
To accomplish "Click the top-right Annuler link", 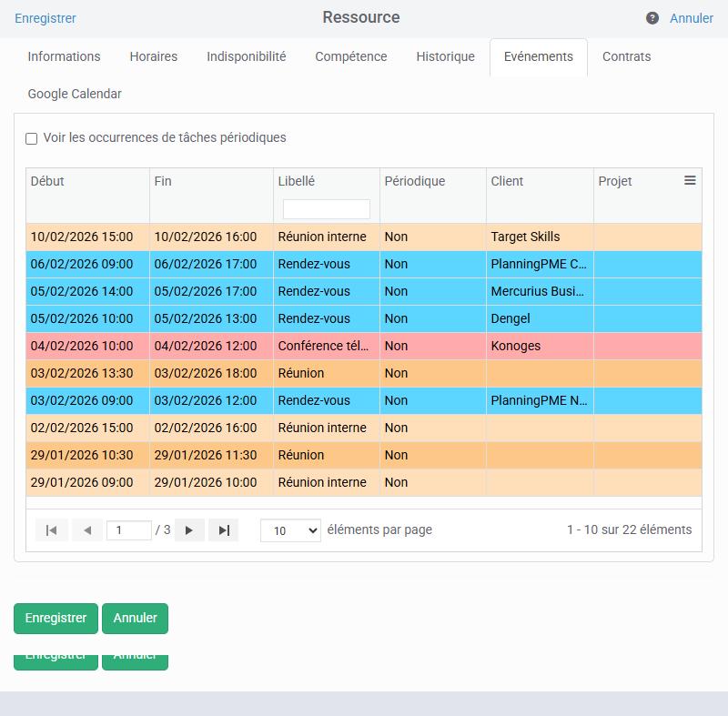I will (692, 18).
